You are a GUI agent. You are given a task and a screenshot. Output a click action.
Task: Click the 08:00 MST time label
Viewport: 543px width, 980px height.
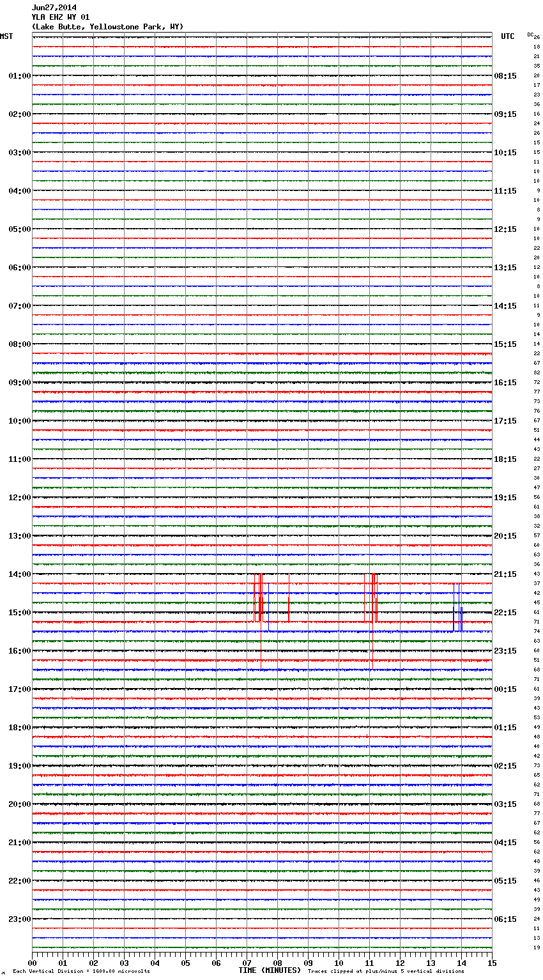coord(19,344)
